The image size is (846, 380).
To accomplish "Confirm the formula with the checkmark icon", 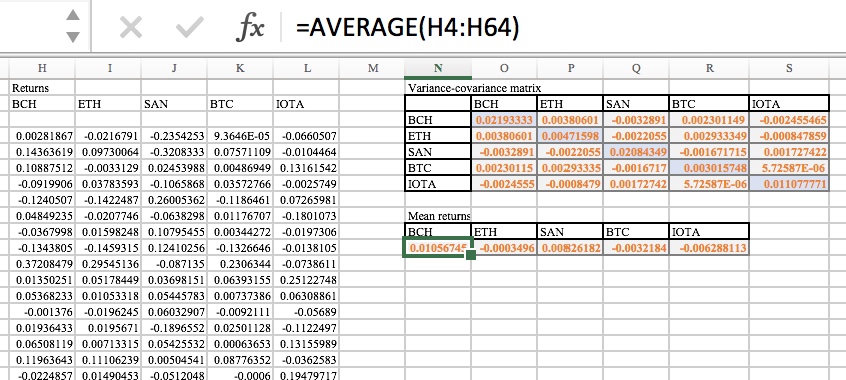I will pos(189,27).
